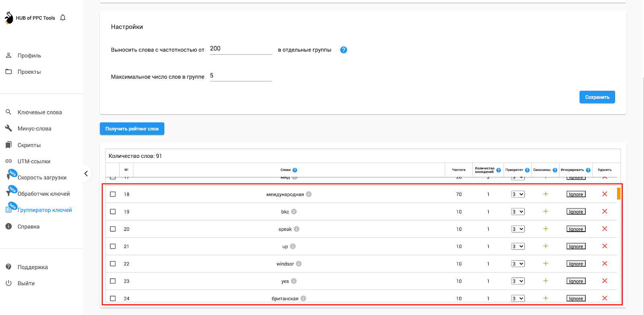Click the "Сохранить" settings button
This screenshot has height=315, width=644.
597,97
